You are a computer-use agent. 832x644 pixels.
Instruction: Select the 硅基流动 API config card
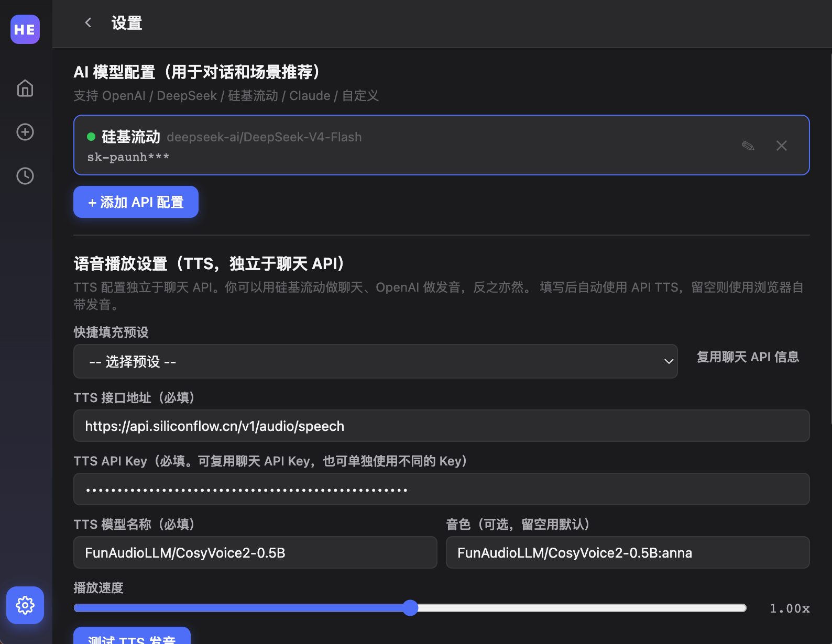pos(442,145)
